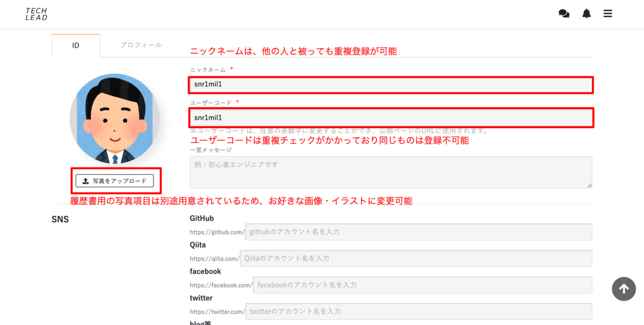The image size is (644, 325).
Task: Click the 一言メッセージ label
Action: [211, 150]
